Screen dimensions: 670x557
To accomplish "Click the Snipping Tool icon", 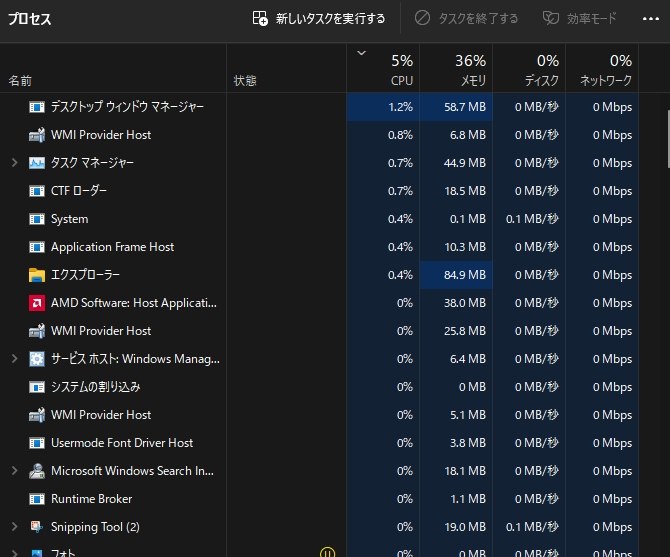I will [37, 527].
